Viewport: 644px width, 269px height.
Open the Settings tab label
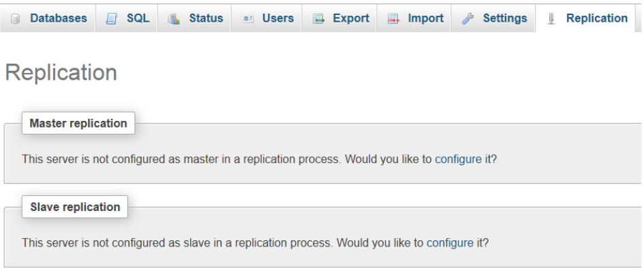tap(505, 18)
